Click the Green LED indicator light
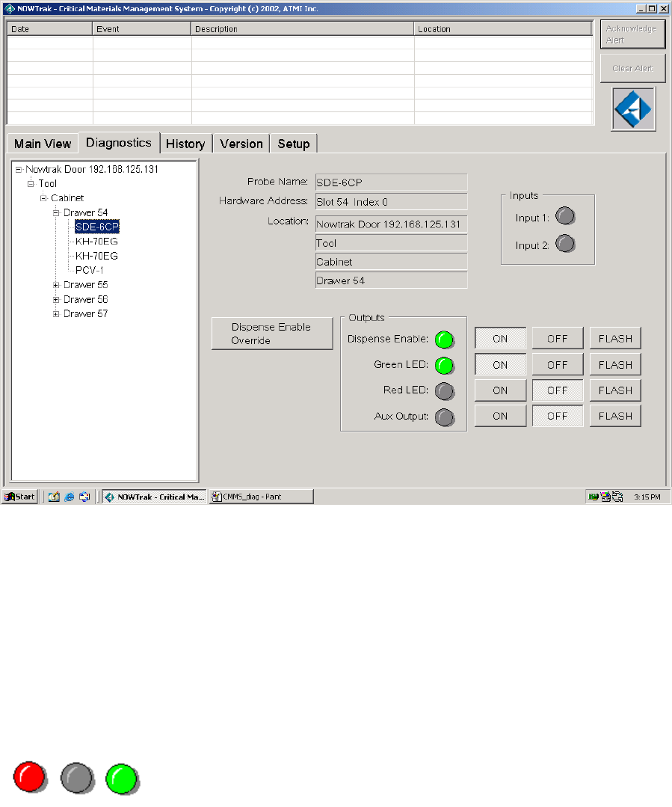The height and width of the screenshot is (807, 672). 444,366
